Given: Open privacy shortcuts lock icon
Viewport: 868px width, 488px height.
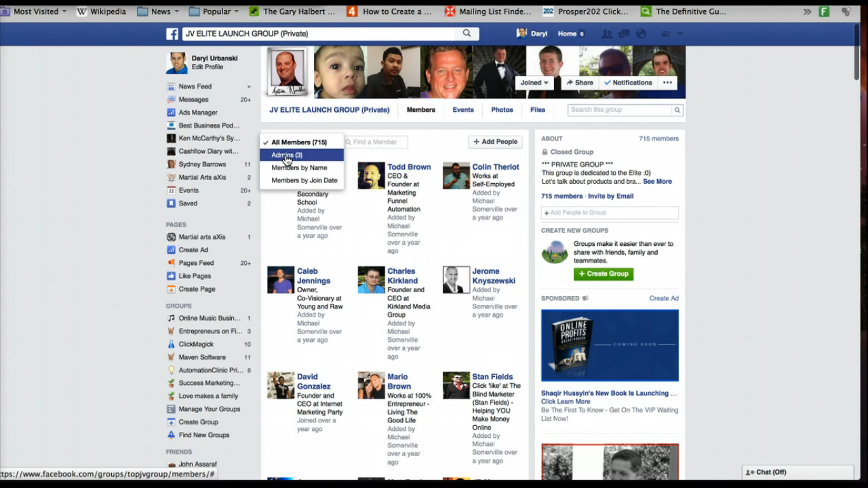Looking at the screenshot, I should [666, 34].
